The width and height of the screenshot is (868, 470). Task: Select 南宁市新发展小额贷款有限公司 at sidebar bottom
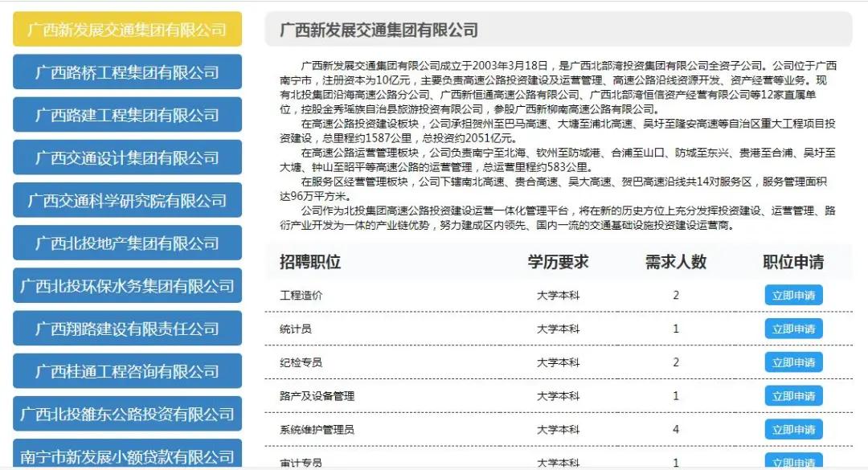126,456
